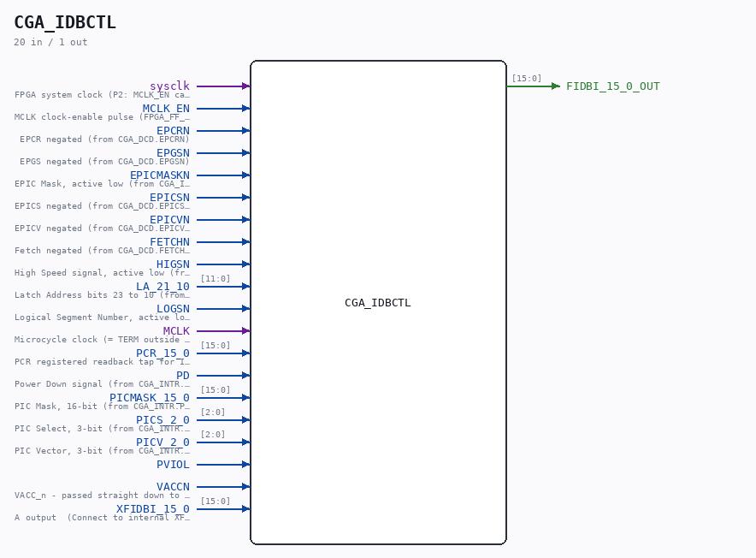Click the [2:0] width on PICS_2_0
The height and width of the screenshot is (558, 756).
point(213,412)
